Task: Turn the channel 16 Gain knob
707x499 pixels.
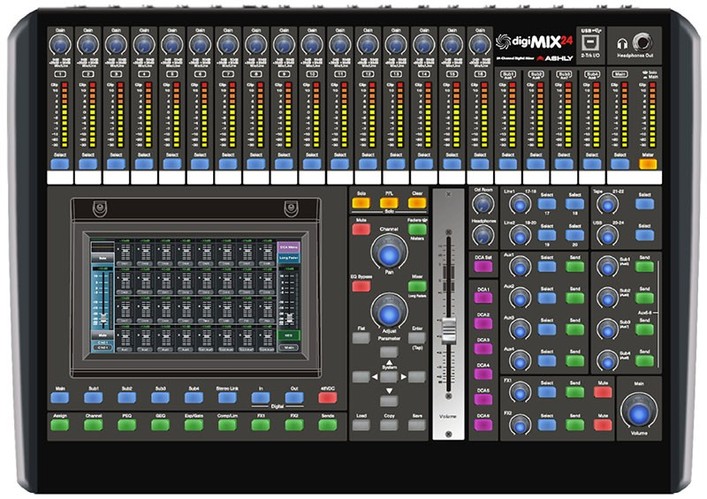Action: [x=480, y=45]
